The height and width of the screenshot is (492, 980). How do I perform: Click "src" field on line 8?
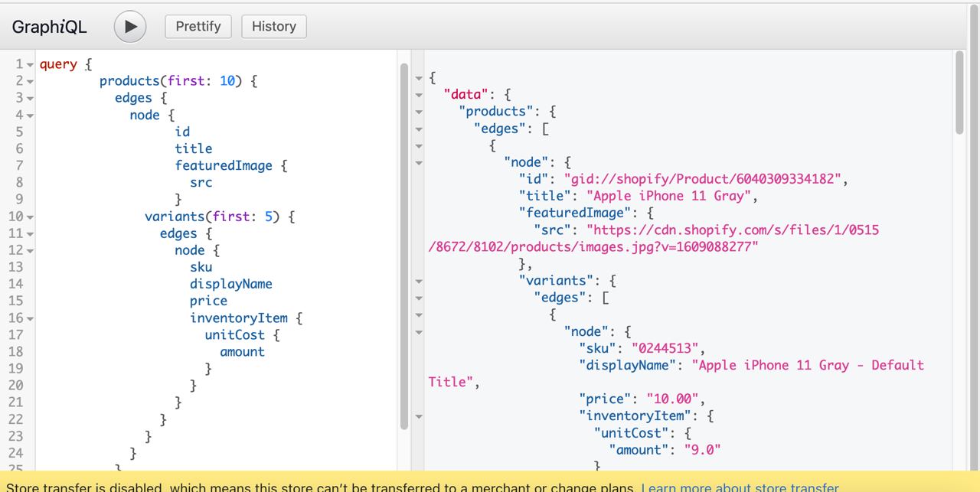pyautogui.click(x=201, y=182)
